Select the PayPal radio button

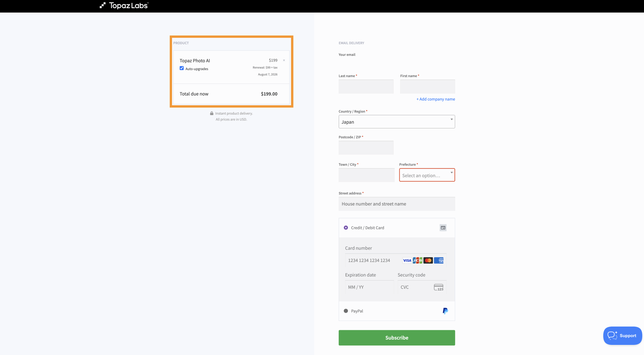346,311
